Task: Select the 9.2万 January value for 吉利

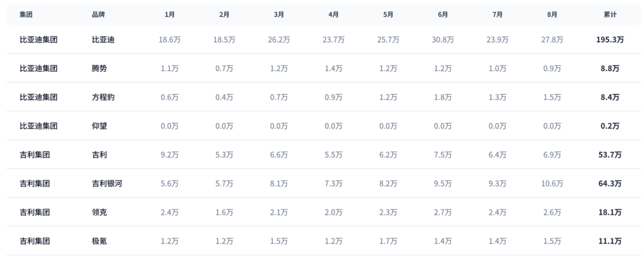Action: (x=169, y=155)
